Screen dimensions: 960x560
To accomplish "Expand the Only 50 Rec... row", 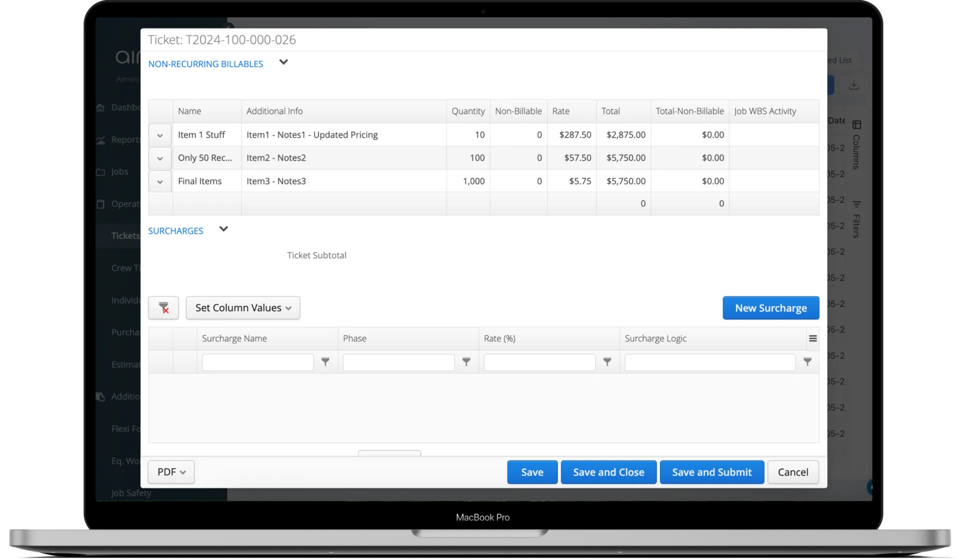I will pos(160,159).
